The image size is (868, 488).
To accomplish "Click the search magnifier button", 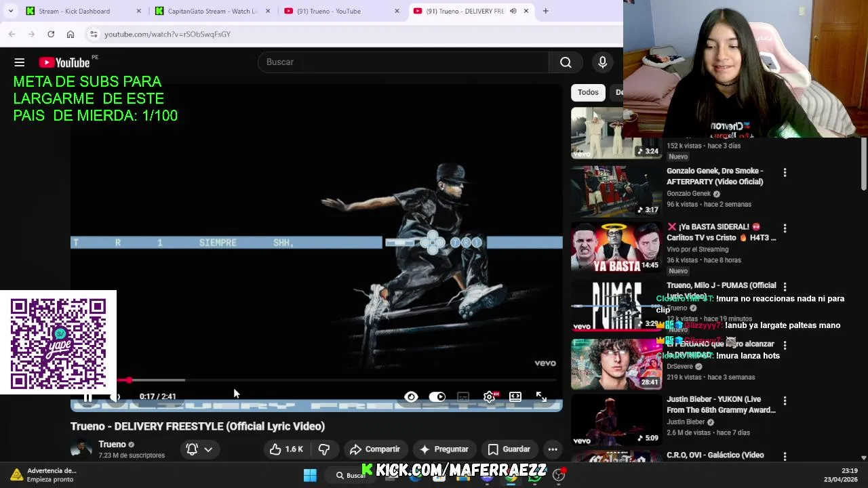I will tap(566, 62).
